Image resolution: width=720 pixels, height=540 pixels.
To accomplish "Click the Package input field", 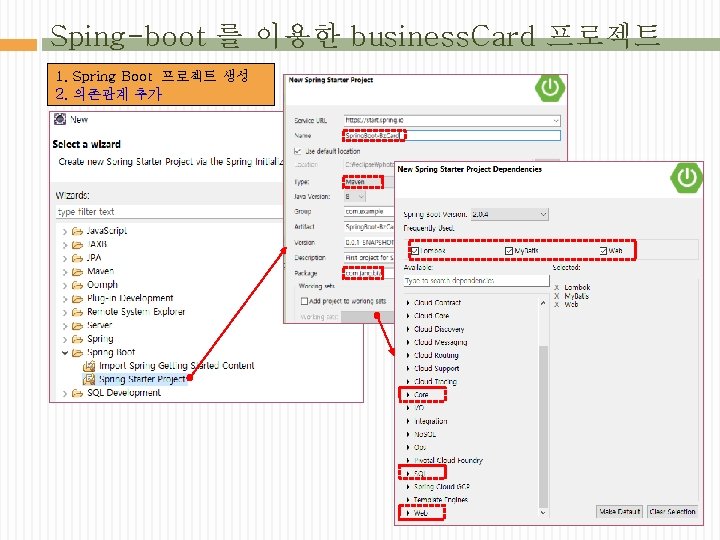I will click(369, 273).
